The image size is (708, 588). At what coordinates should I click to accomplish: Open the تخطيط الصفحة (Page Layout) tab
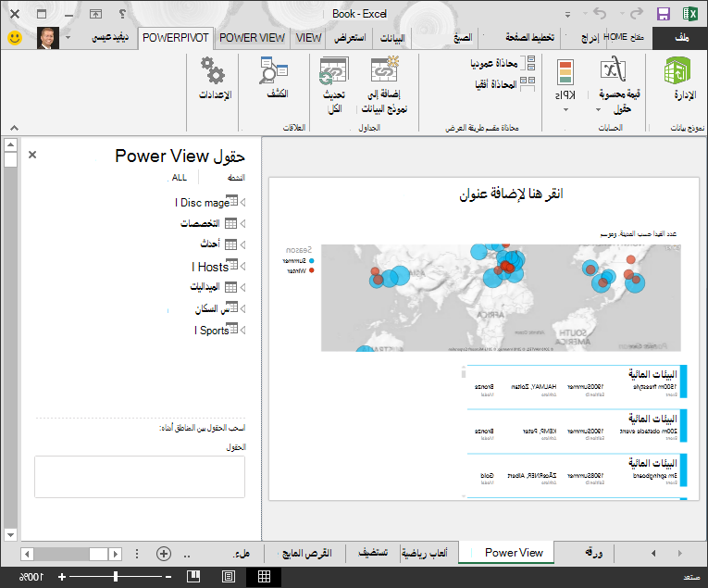point(529,37)
